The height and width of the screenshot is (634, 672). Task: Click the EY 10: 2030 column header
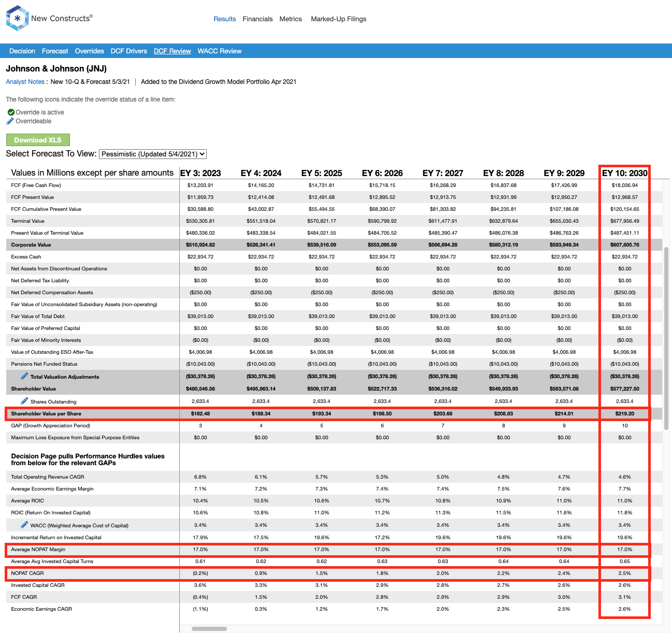pos(624,173)
